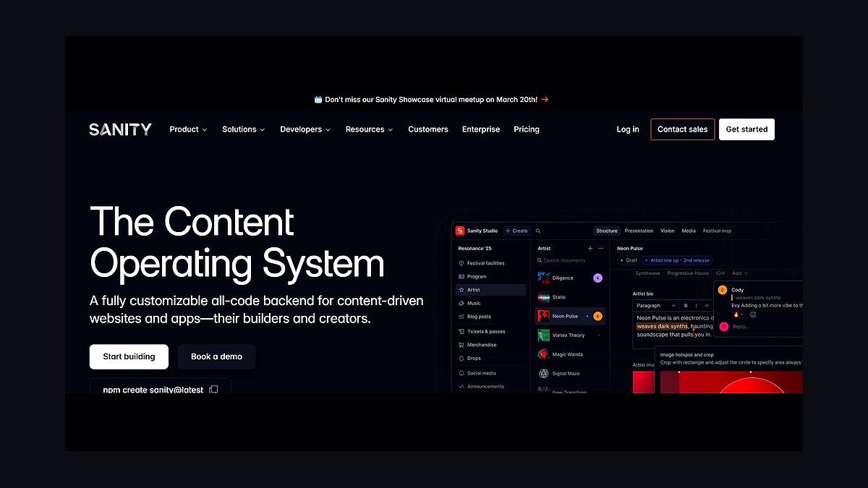Click the Artist star icon

(461, 290)
